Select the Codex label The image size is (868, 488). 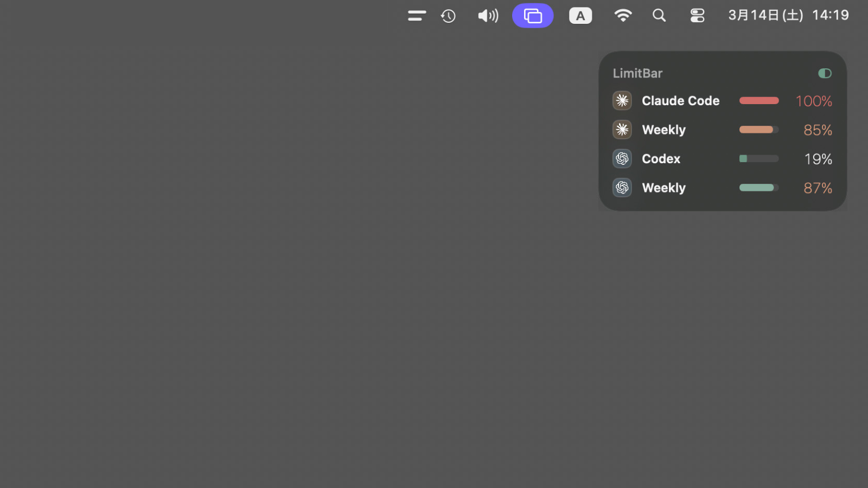[661, 158]
